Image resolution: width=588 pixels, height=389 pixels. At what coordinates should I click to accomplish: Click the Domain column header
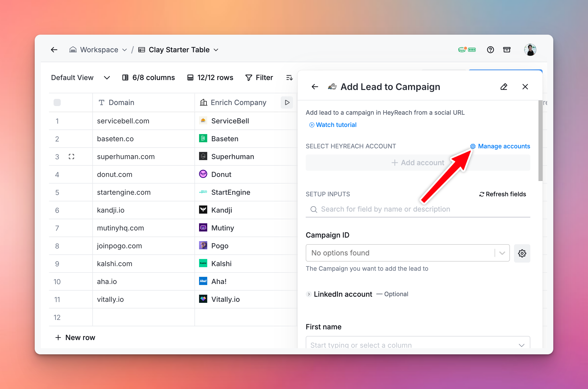tap(143, 102)
